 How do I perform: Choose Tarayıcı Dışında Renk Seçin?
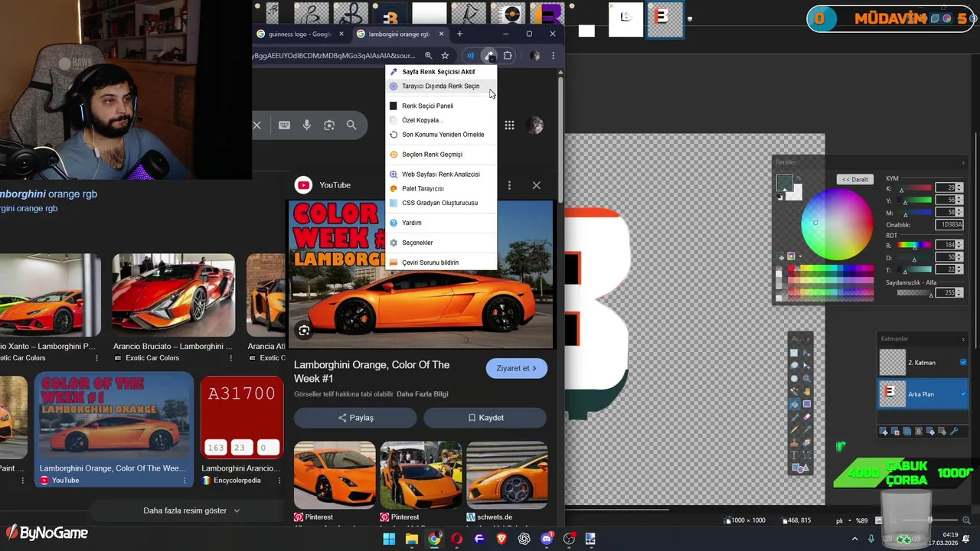[441, 86]
